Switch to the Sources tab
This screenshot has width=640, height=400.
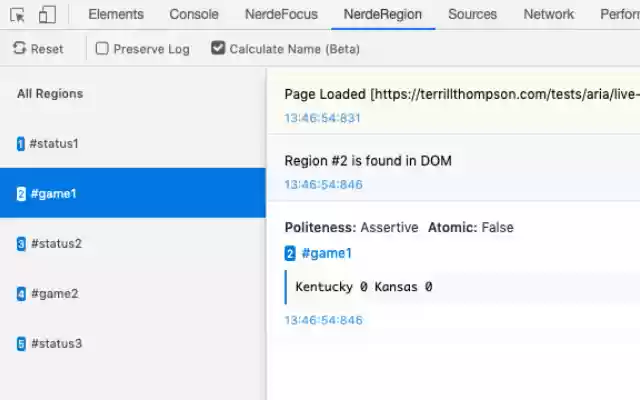[x=473, y=14]
